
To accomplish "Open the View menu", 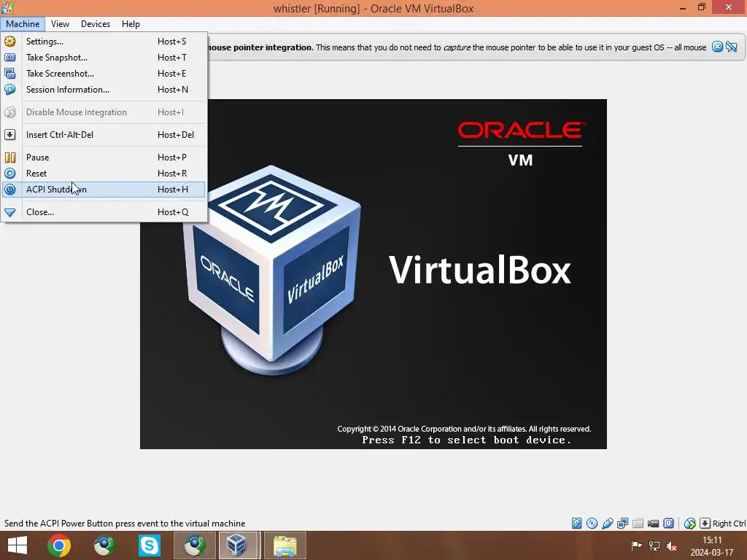I will pyautogui.click(x=60, y=24).
